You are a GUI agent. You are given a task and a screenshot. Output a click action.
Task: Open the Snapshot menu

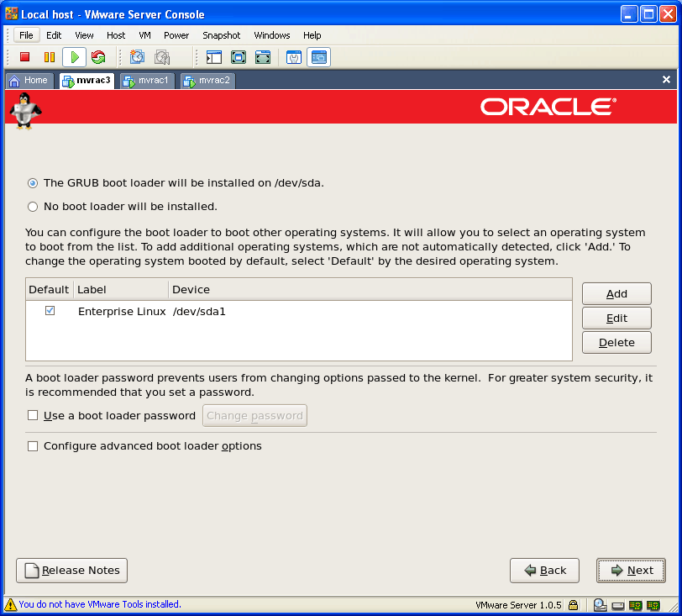pyautogui.click(x=221, y=35)
